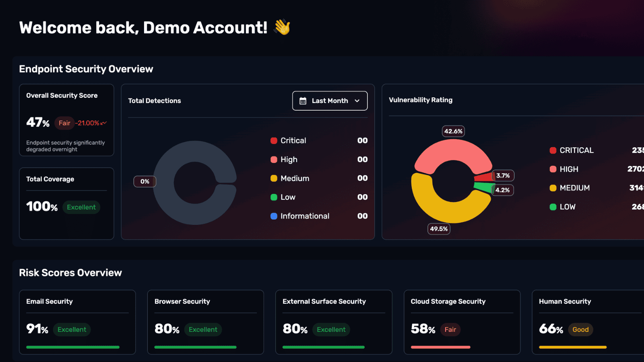The height and width of the screenshot is (362, 644).
Task: Click the 4.2% label on vulnerability chart
Action: (502, 190)
